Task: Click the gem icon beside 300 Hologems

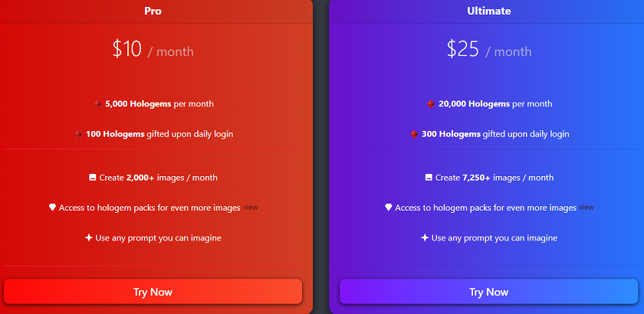Action: click(414, 134)
